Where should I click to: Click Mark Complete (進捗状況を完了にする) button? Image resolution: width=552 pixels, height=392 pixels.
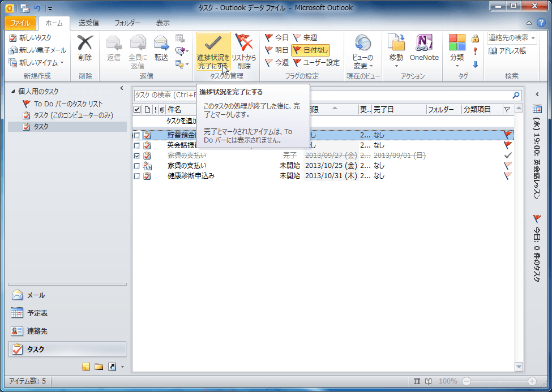213,51
